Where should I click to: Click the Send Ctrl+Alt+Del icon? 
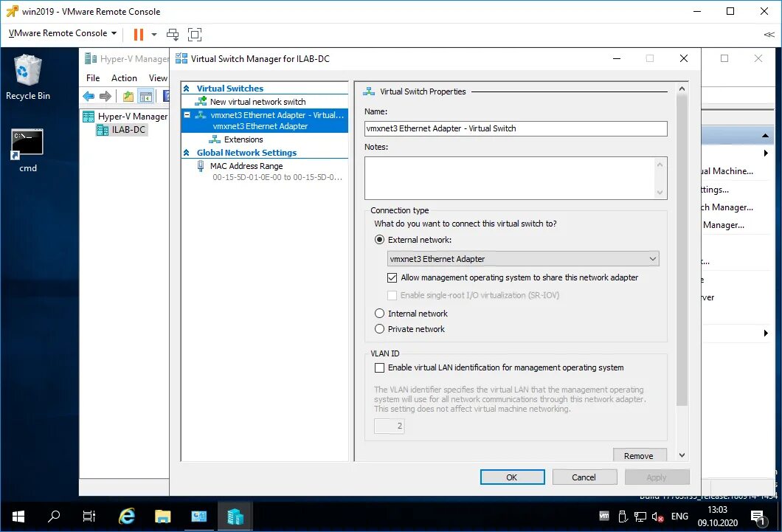point(173,35)
